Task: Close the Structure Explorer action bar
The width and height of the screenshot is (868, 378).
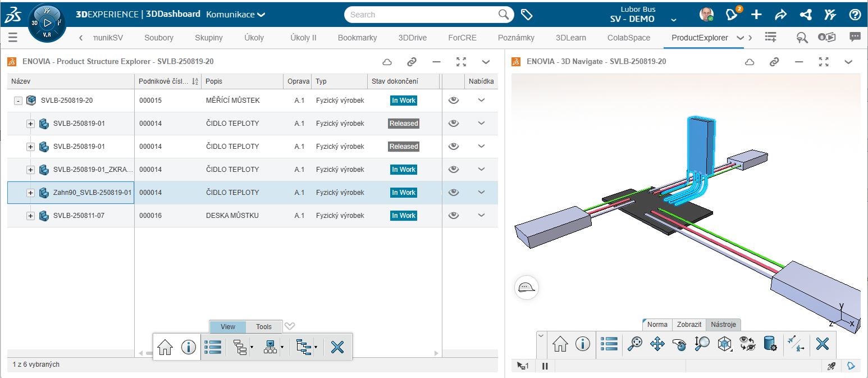Action: point(337,347)
